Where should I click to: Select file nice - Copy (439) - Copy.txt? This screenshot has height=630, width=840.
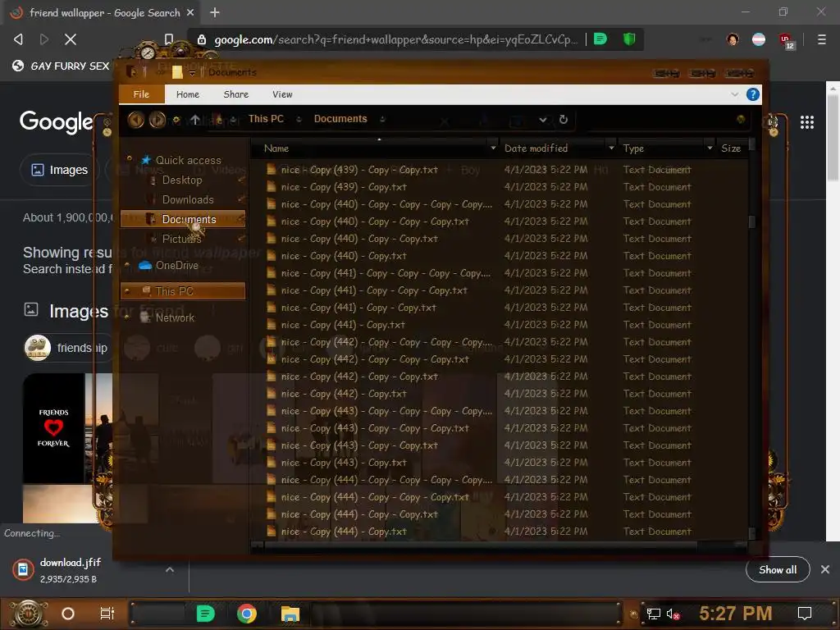click(344, 187)
